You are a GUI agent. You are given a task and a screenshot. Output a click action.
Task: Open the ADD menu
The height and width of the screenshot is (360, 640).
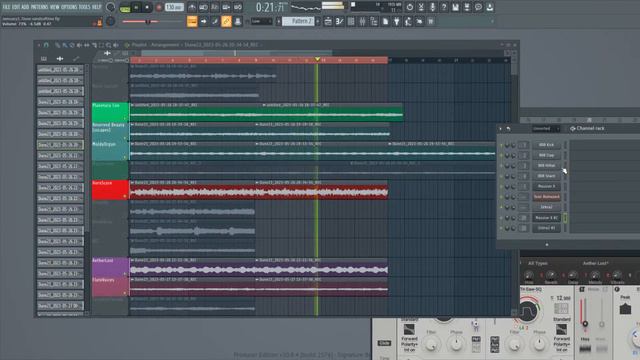[25, 7]
